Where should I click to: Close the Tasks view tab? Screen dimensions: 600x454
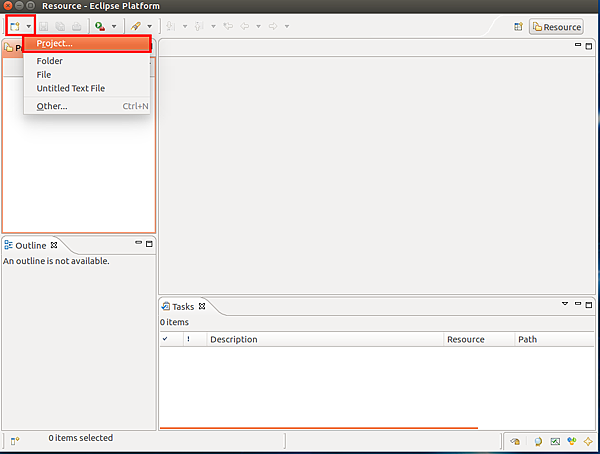[x=202, y=306]
